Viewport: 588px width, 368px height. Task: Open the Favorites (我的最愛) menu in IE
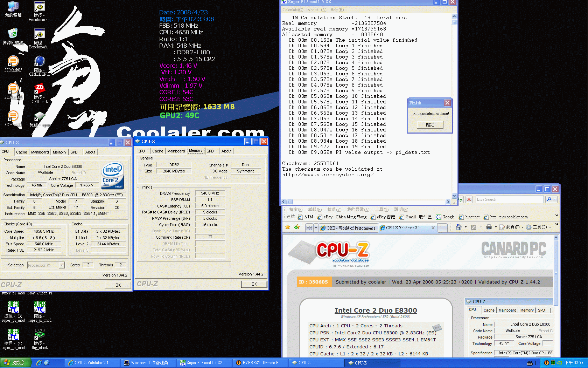358,210
